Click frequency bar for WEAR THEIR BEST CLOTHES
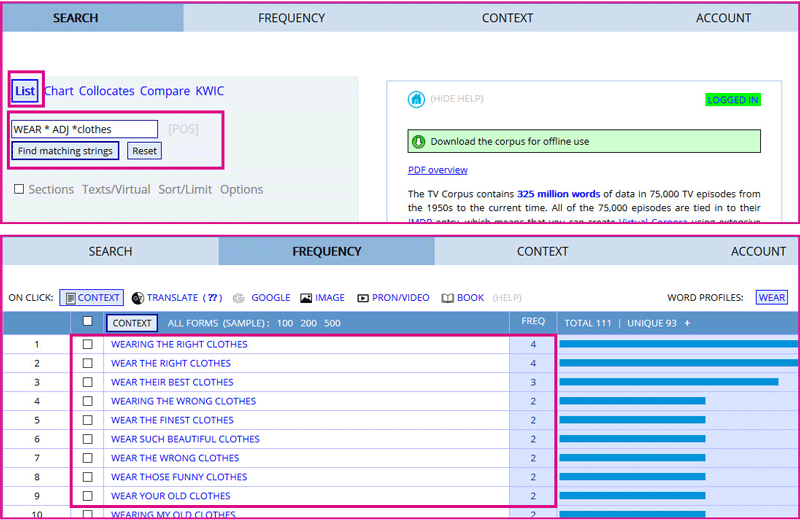800x520 pixels. [668, 382]
